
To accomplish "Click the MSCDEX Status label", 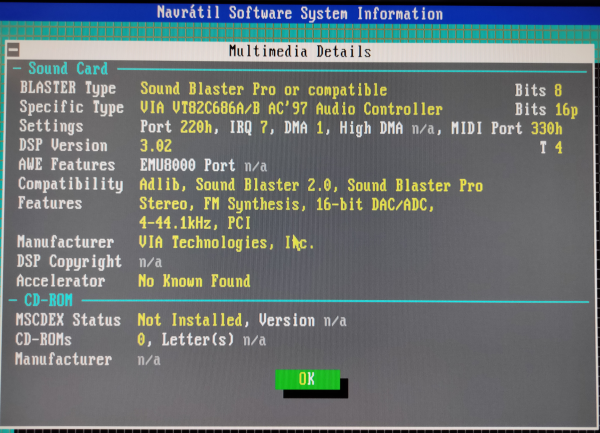I will click(68, 320).
